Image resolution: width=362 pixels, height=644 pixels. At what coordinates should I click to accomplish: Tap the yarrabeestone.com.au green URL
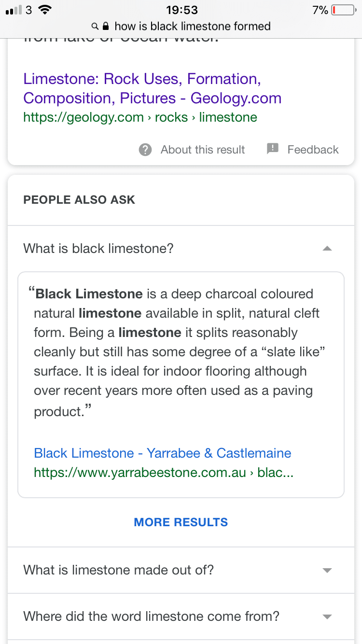click(164, 473)
